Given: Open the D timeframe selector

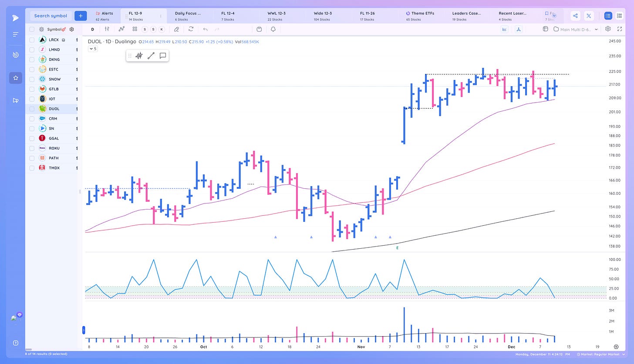Looking at the screenshot, I should click(x=93, y=29).
